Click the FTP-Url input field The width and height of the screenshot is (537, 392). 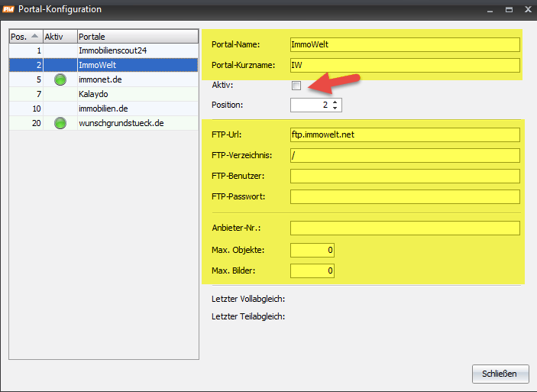click(x=405, y=134)
